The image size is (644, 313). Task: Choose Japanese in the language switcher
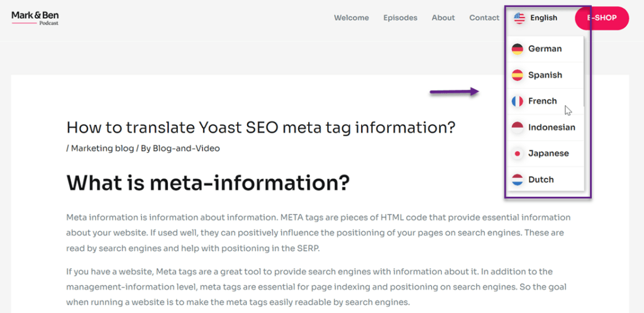pos(545,153)
